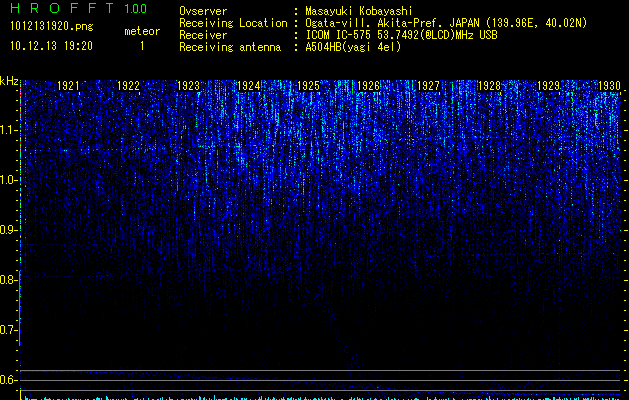The height and width of the screenshot is (400, 629).
Task: Click the 0.9 kHz axis label
Action: click(x=9, y=230)
